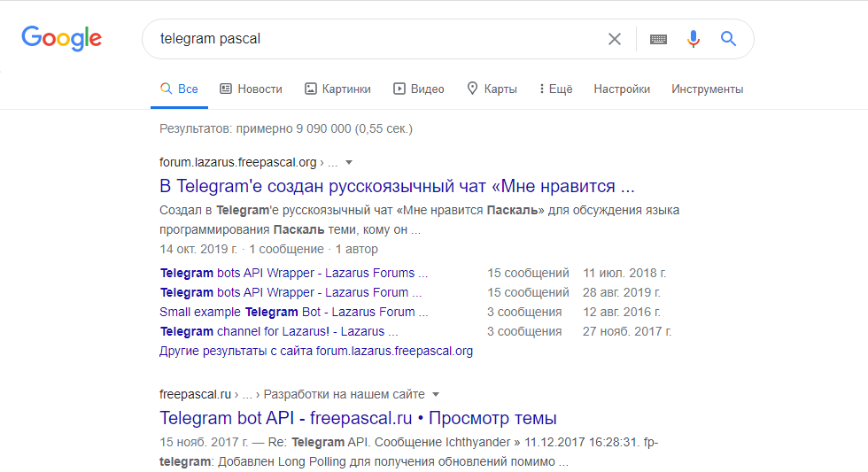This screenshot has height=472, width=868.
Task: Open Инструменты options
Action: (x=707, y=89)
